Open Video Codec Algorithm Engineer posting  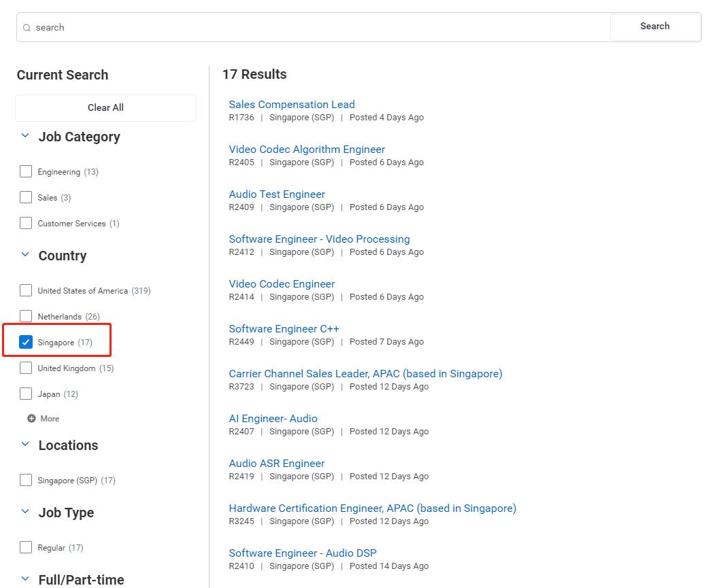(x=307, y=150)
